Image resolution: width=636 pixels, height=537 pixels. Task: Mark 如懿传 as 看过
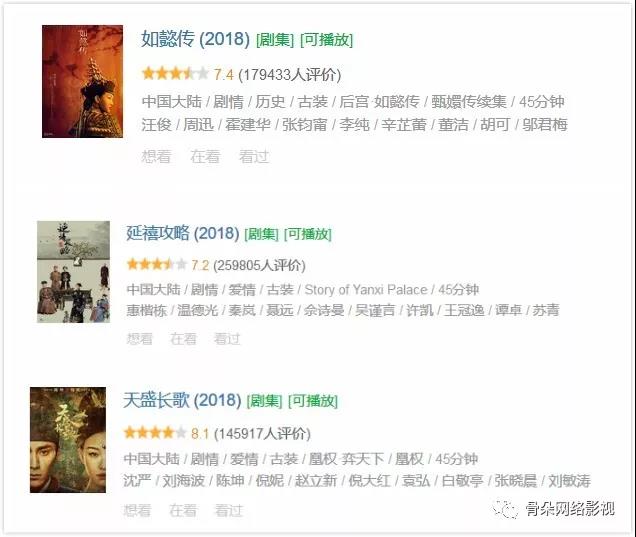254,157
